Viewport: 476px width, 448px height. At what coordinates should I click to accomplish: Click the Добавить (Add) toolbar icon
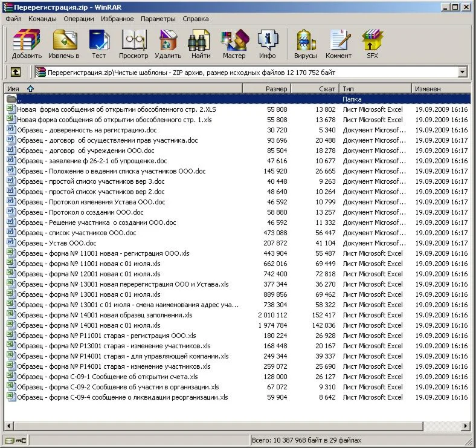tap(27, 44)
